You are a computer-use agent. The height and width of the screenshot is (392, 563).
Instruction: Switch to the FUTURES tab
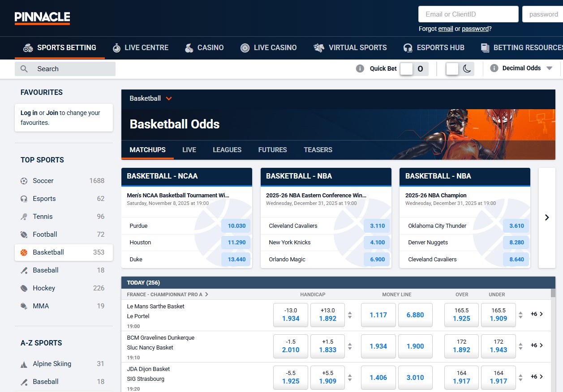[272, 150]
